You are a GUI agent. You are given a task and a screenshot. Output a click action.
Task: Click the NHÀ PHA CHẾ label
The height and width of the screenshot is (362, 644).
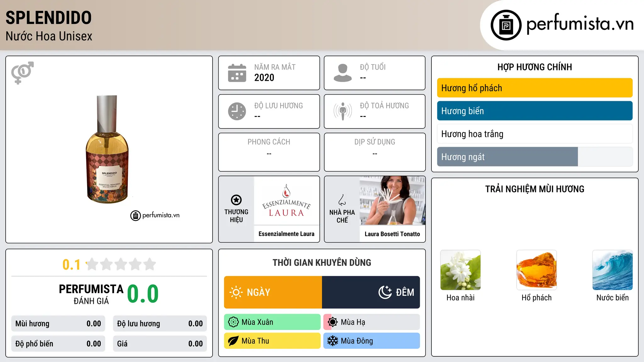coord(342,216)
